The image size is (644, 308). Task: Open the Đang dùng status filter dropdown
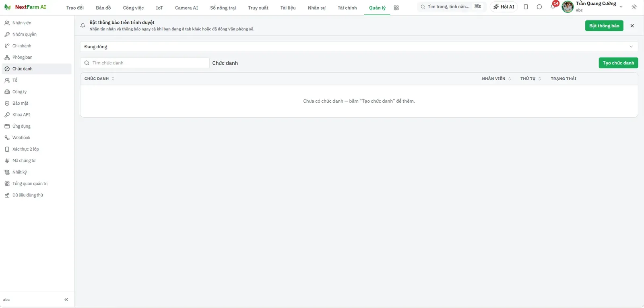(x=359, y=47)
